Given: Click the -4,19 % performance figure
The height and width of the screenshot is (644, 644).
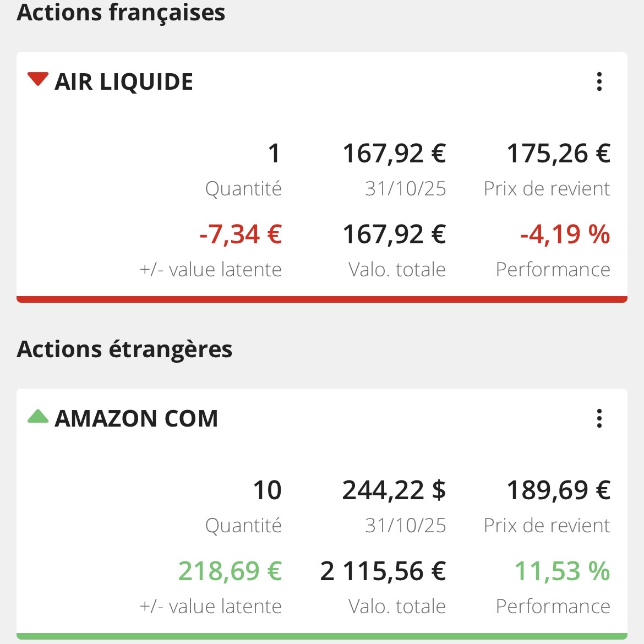Looking at the screenshot, I should (565, 234).
